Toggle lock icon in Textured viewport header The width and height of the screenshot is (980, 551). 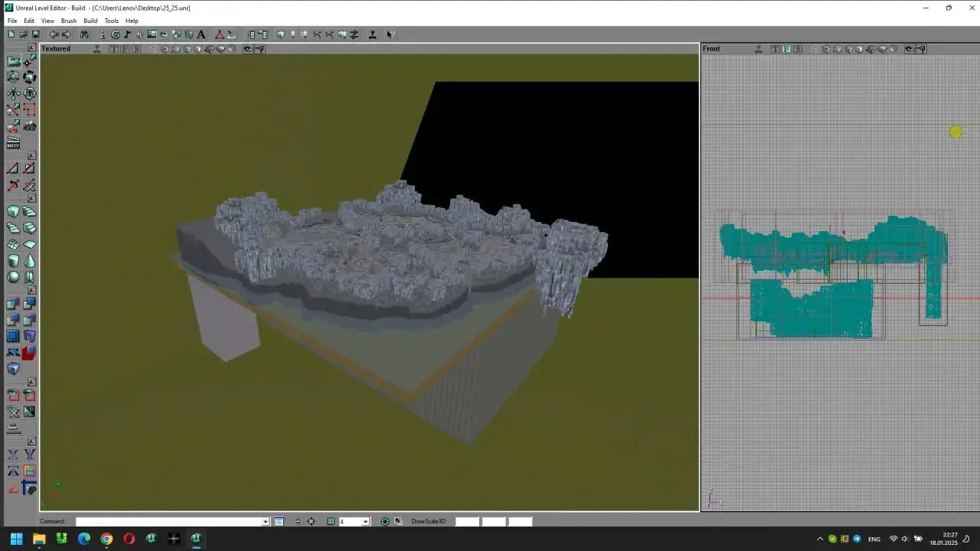[259, 49]
